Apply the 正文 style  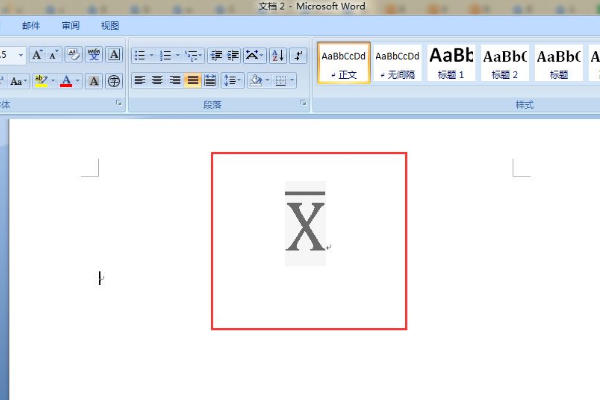coord(344,63)
